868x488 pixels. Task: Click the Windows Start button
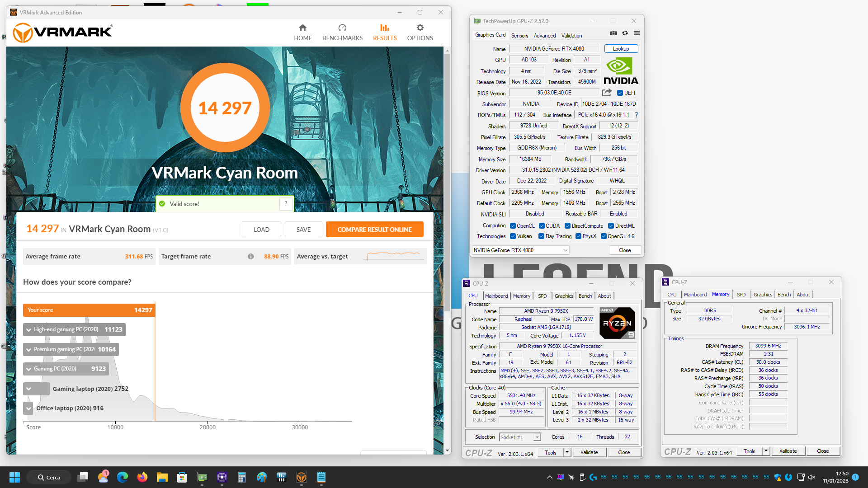[14, 477]
